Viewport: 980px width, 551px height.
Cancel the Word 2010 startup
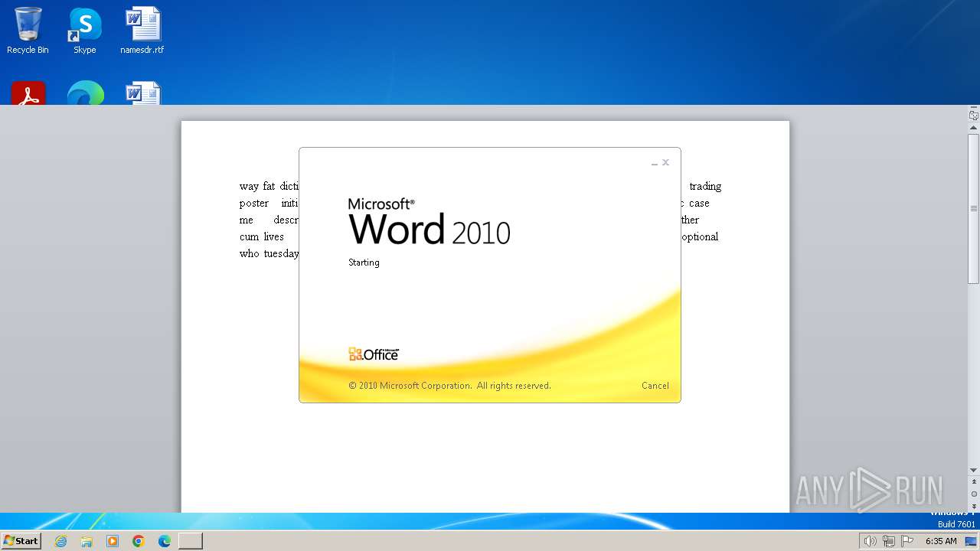[x=655, y=386]
